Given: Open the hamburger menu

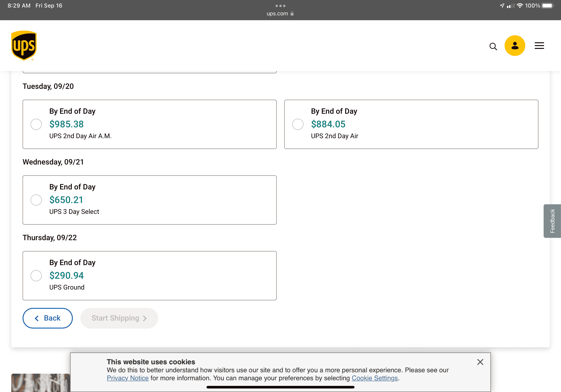Looking at the screenshot, I should (539, 46).
